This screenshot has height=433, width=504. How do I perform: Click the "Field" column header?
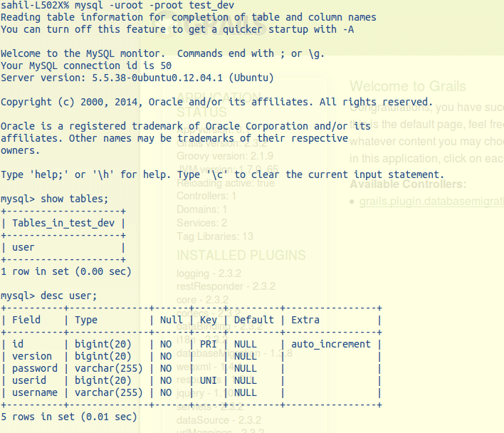[x=26, y=320]
